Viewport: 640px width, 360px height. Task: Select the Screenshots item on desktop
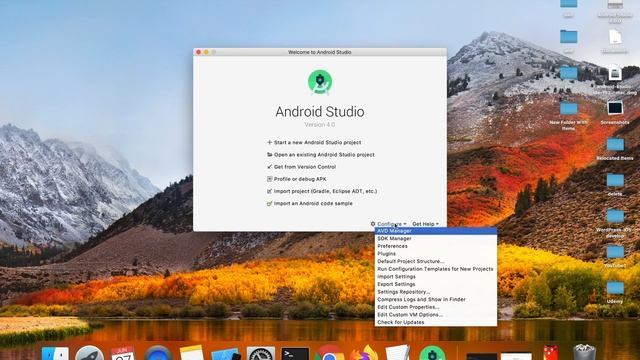click(615, 113)
